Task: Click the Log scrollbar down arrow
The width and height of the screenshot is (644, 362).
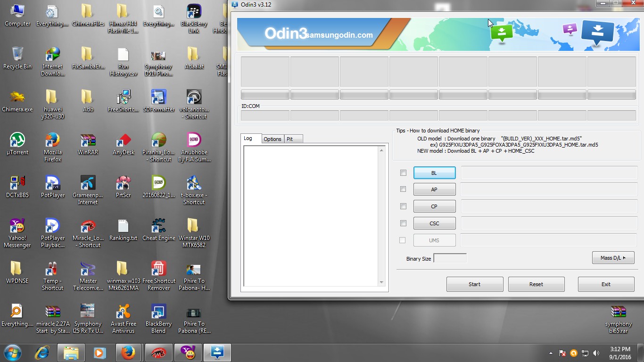Action: point(381,282)
